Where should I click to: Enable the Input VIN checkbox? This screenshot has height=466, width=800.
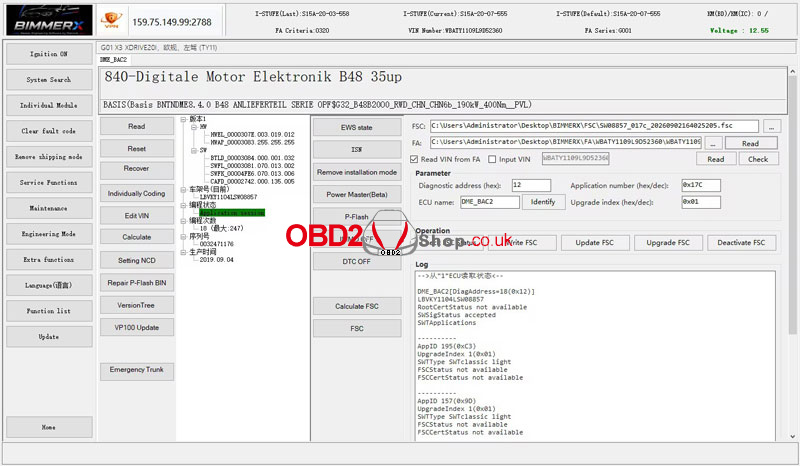coord(492,159)
